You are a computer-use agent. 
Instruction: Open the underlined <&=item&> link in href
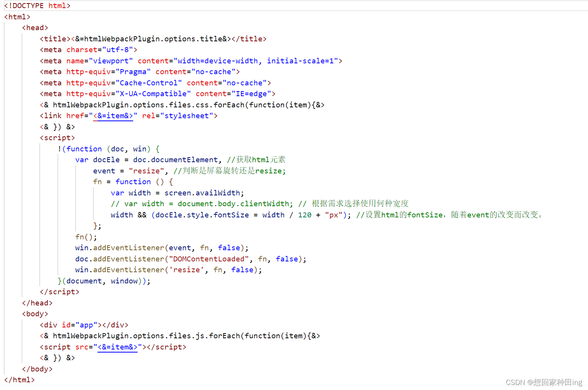click(113, 116)
